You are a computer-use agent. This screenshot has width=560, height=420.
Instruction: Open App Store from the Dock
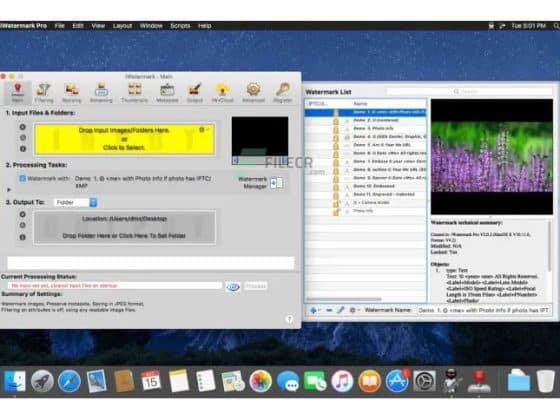click(397, 381)
